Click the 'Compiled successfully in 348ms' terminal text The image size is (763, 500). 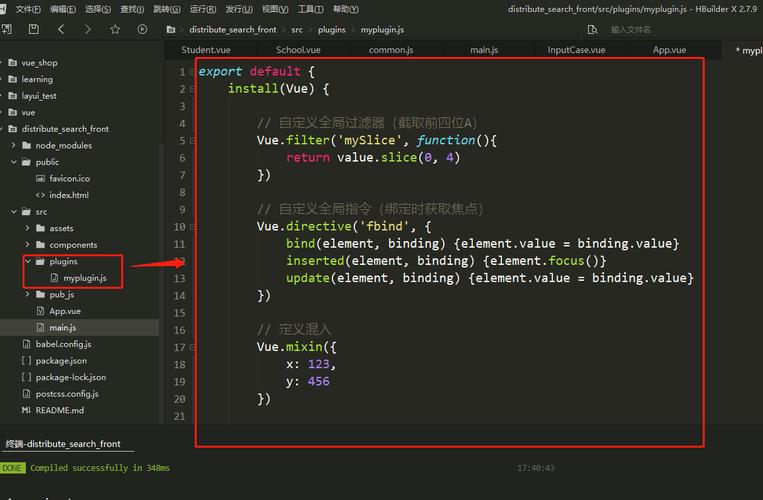(100, 467)
